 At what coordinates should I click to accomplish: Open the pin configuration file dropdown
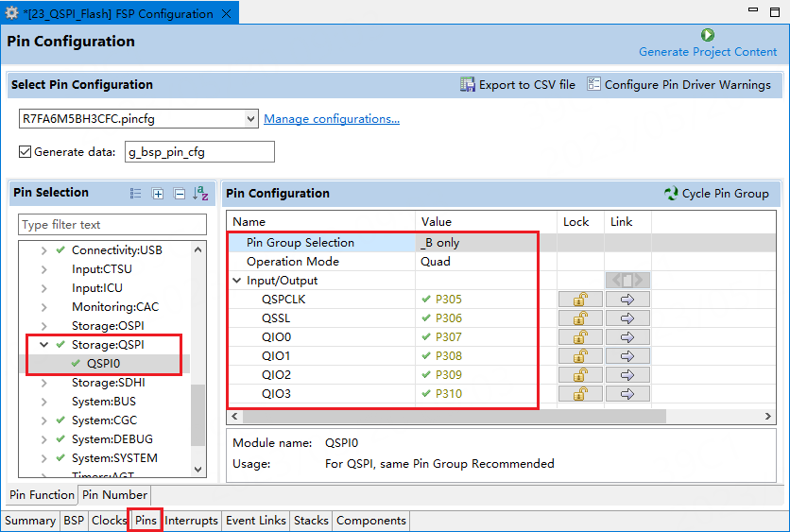(x=250, y=119)
